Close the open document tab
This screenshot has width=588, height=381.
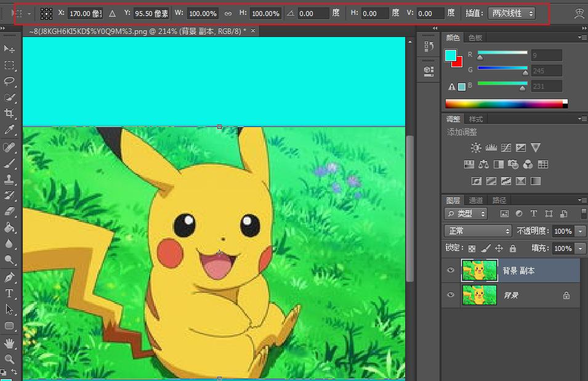coord(253,30)
